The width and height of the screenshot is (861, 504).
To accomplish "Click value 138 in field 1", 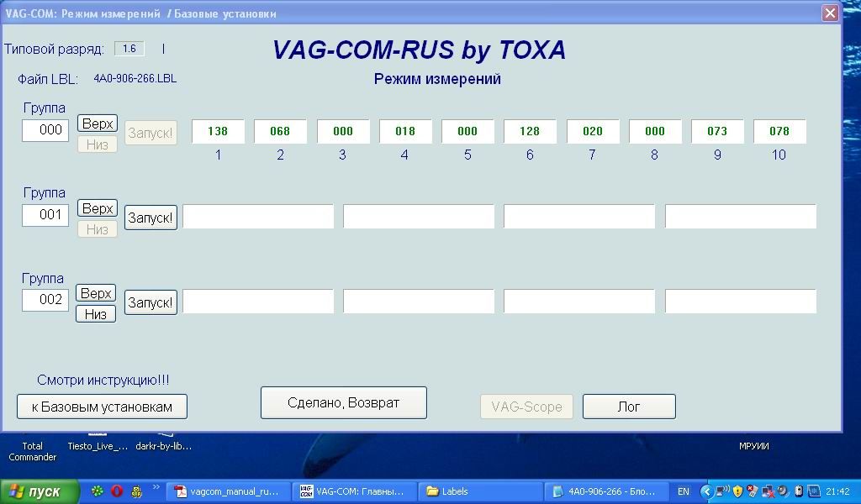I will (x=218, y=132).
